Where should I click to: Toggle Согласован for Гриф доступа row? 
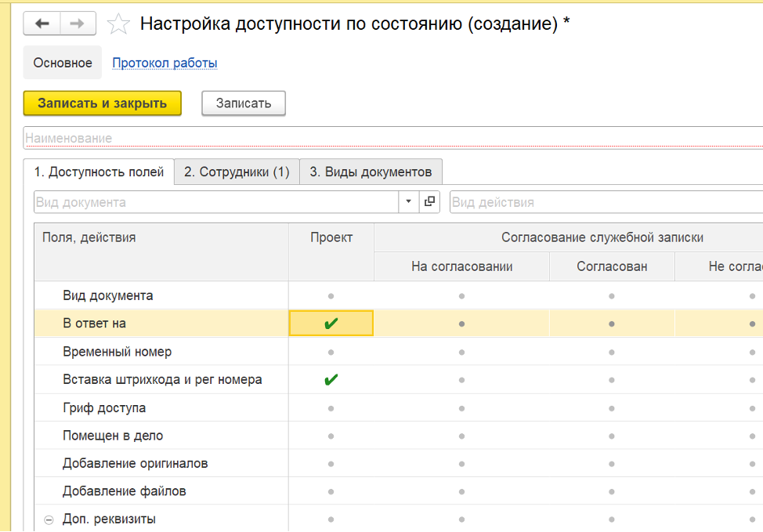(x=612, y=408)
